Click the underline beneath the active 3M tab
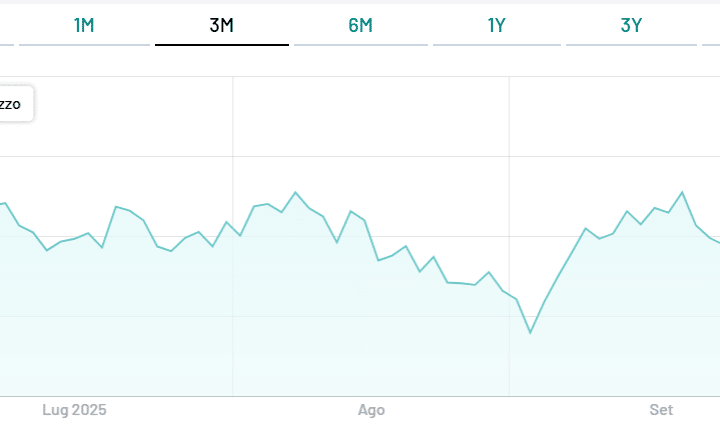 [221, 45]
